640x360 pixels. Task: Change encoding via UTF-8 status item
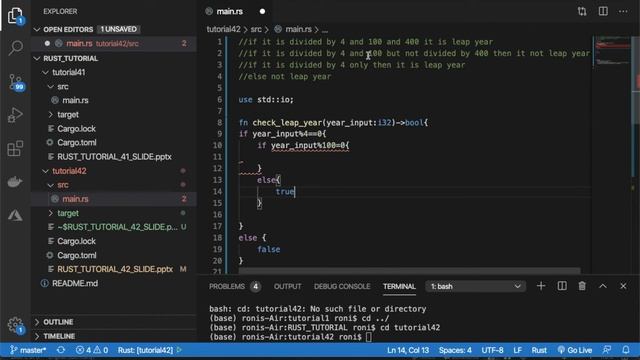click(492, 350)
